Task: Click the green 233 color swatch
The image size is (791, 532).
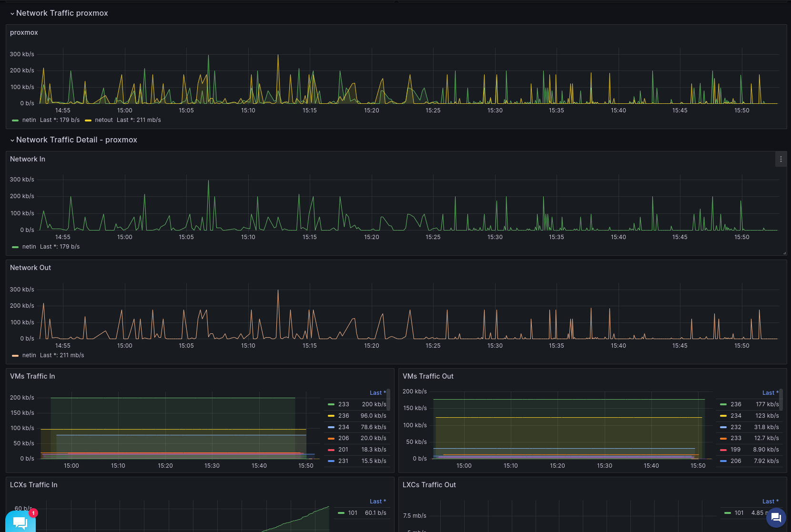Action: tap(330, 404)
